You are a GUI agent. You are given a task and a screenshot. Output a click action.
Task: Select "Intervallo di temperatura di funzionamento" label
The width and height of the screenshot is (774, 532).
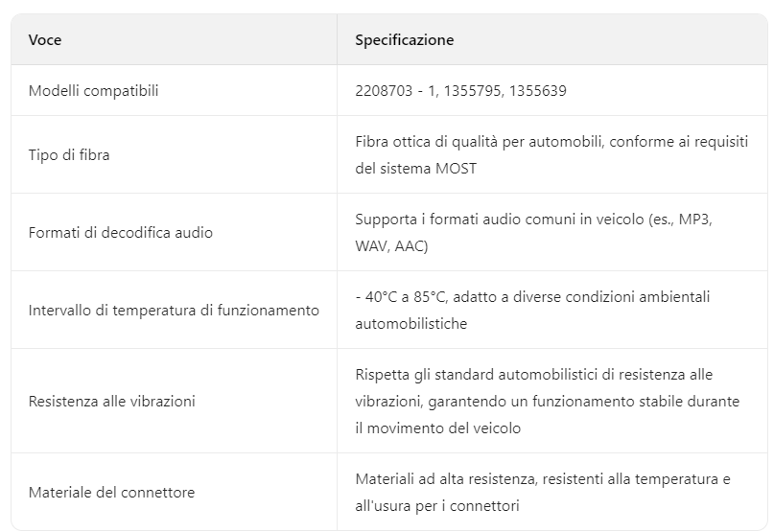click(174, 311)
